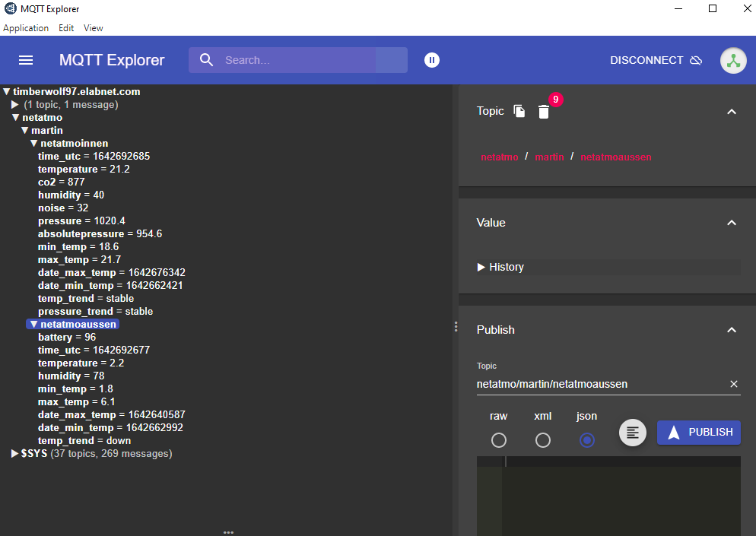
Task: Copy the topic path to clipboard
Action: click(519, 111)
